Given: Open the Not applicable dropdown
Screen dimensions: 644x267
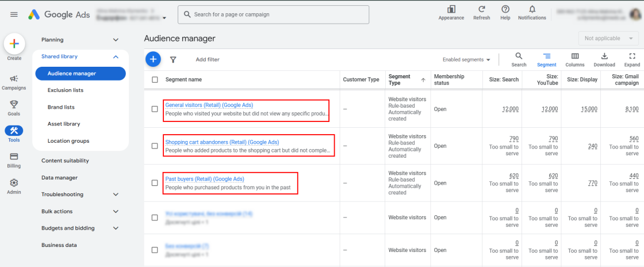Looking at the screenshot, I should pyautogui.click(x=608, y=38).
